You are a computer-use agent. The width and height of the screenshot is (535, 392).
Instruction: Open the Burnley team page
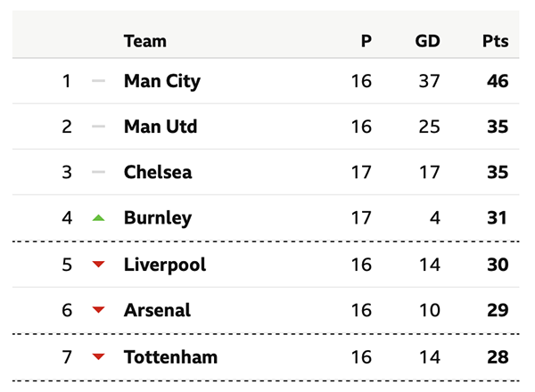(158, 218)
